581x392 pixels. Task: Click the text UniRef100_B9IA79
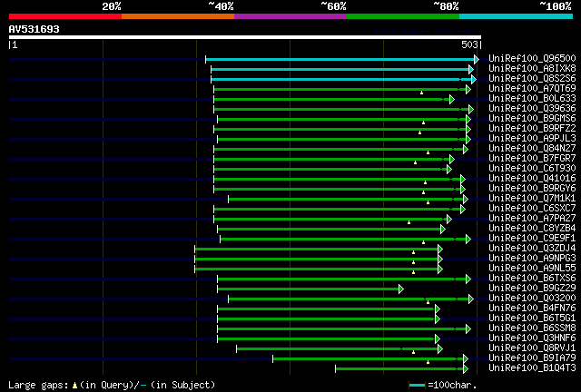point(532,358)
